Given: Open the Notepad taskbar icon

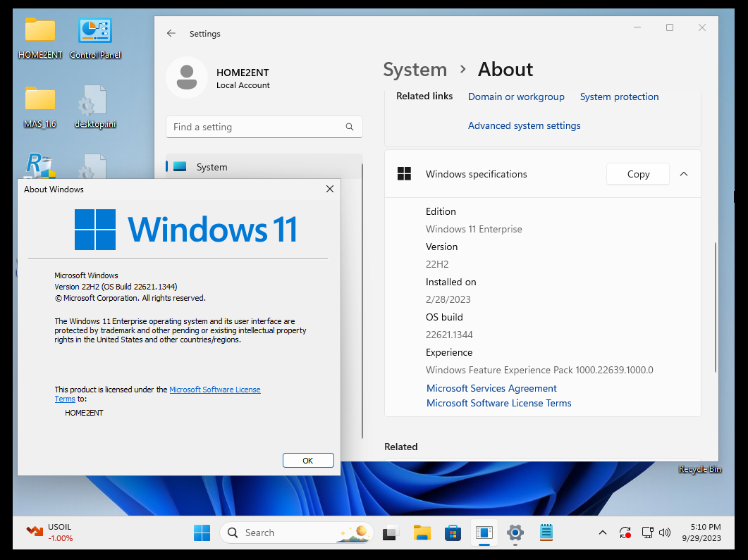Looking at the screenshot, I should [546, 533].
